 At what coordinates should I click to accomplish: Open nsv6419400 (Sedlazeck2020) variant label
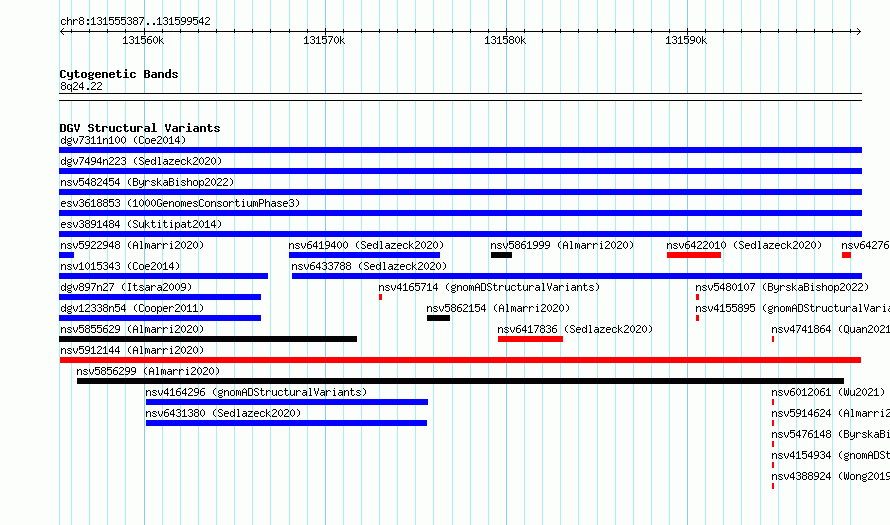(x=366, y=245)
